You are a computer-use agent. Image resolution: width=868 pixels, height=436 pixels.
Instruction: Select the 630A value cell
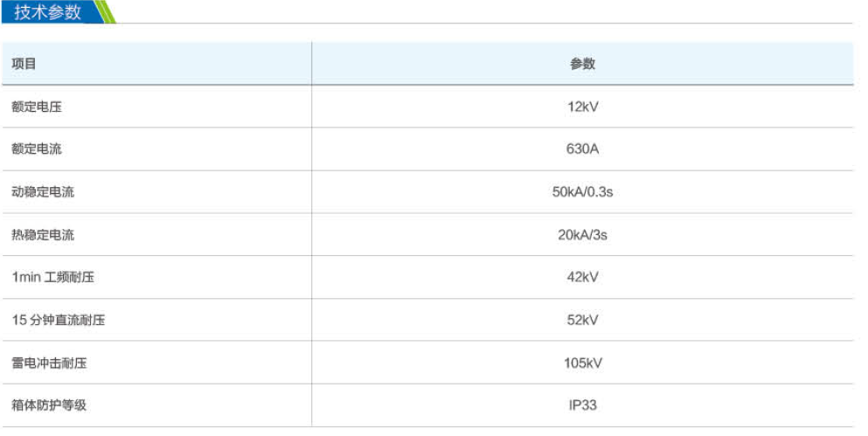point(582,149)
